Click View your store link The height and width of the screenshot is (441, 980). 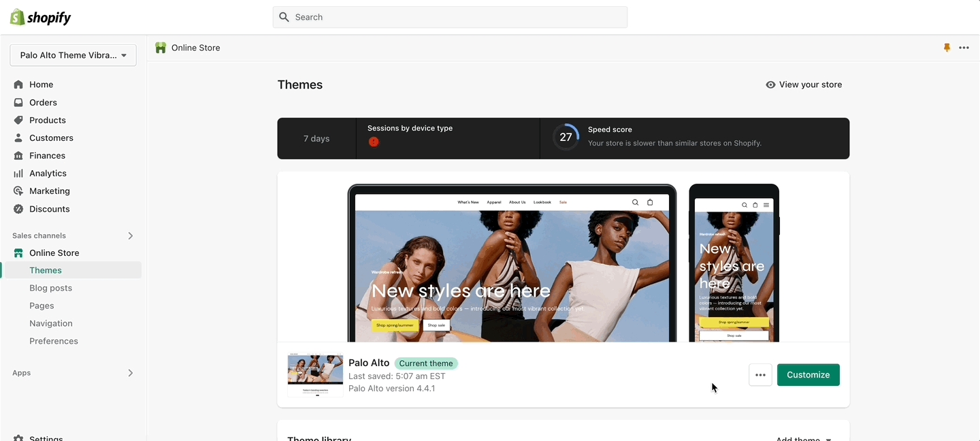(804, 84)
